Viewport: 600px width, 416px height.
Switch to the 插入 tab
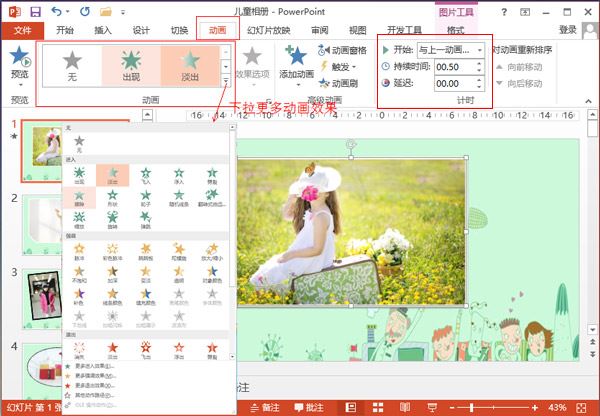tap(103, 30)
